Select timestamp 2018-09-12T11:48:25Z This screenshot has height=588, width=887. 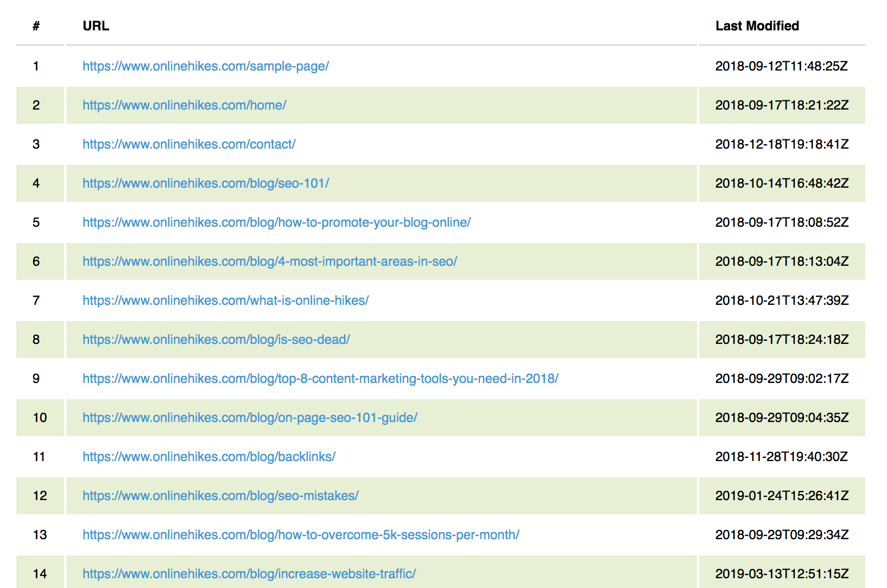point(782,66)
